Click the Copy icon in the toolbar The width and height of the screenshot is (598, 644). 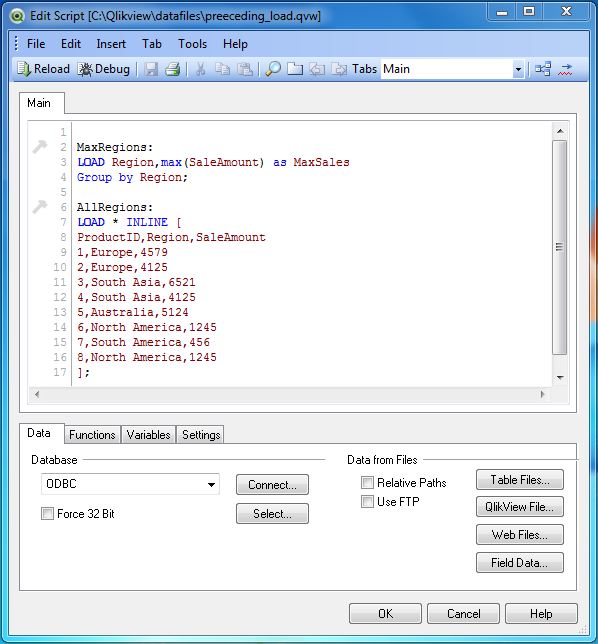223,69
